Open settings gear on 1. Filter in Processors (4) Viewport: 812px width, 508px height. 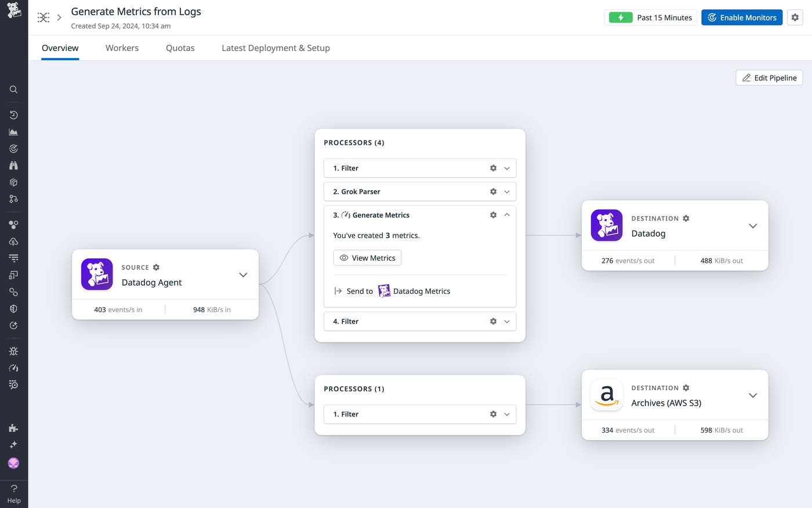pyautogui.click(x=493, y=168)
